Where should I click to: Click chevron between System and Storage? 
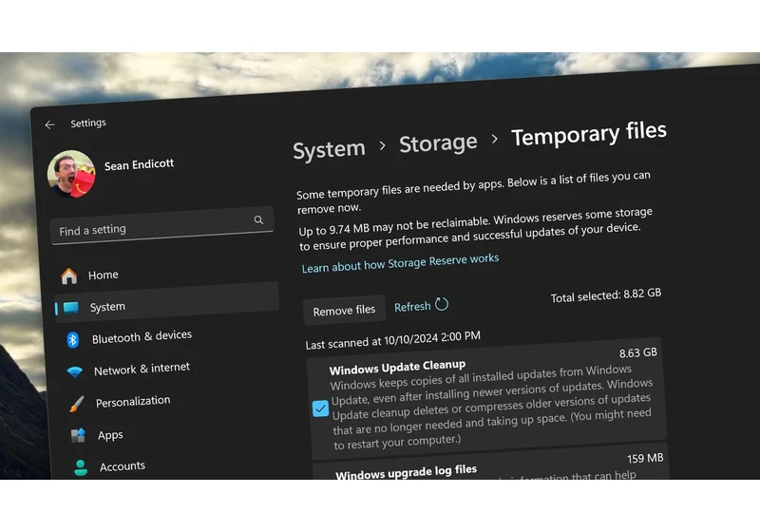point(383,144)
